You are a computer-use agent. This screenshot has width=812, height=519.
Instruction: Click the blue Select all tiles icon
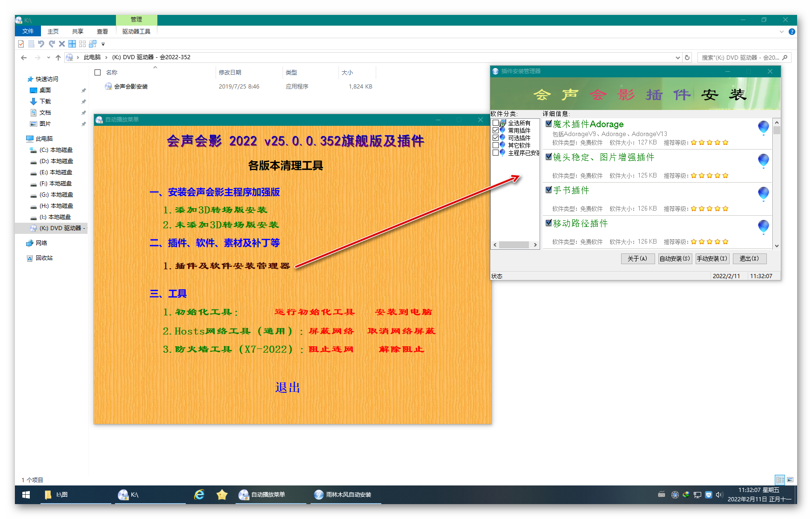pyautogui.click(x=72, y=44)
